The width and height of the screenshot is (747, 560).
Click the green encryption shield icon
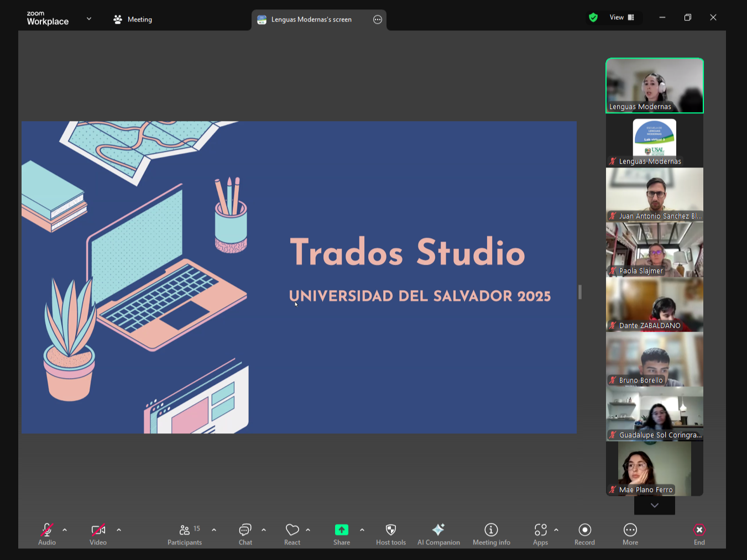[593, 18]
